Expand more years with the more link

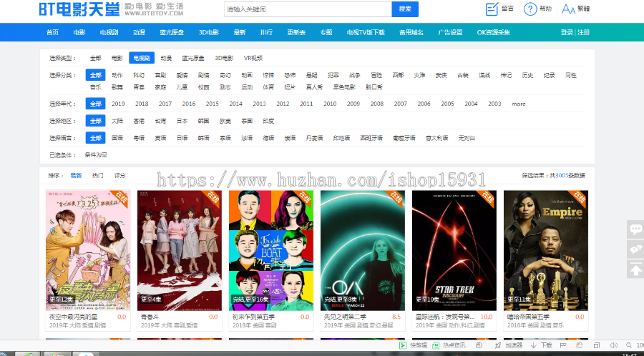coord(518,104)
